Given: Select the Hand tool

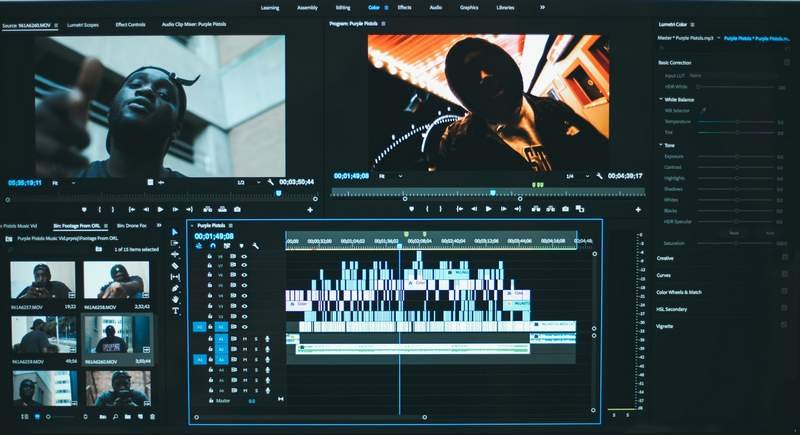Looking at the screenshot, I should (x=175, y=299).
